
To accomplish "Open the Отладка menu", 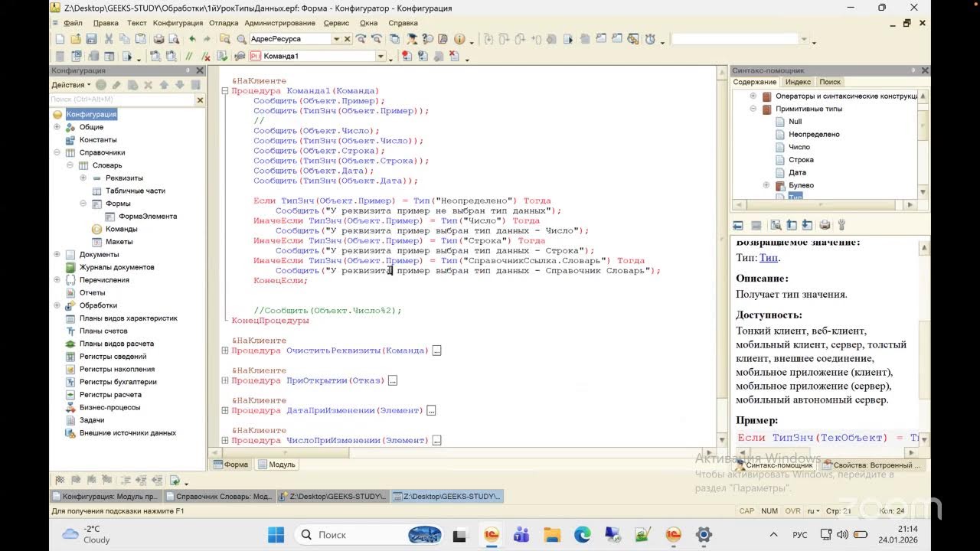I will (224, 23).
